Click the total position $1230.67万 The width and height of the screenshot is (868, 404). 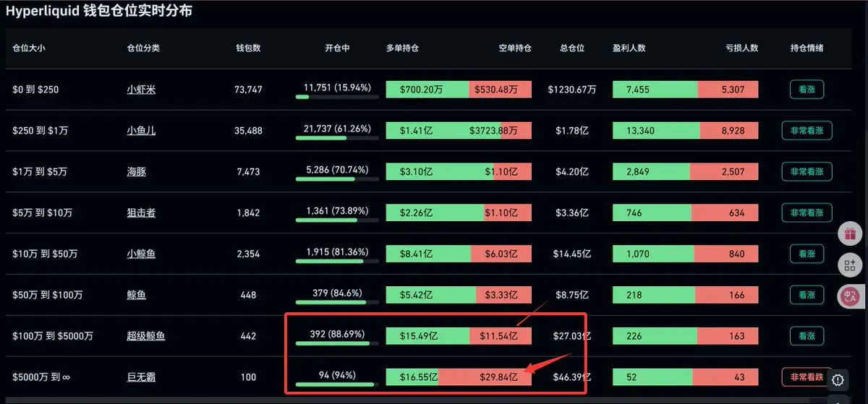[572, 90]
